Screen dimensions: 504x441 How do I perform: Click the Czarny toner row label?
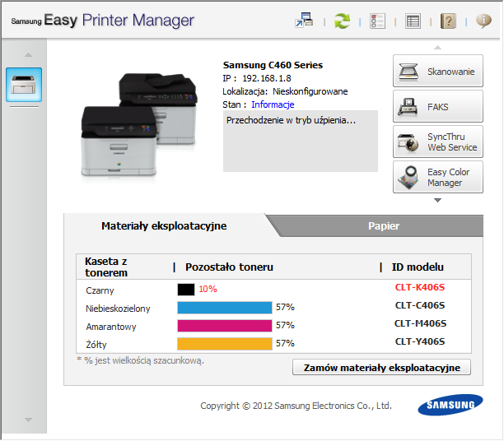[x=100, y=290]
